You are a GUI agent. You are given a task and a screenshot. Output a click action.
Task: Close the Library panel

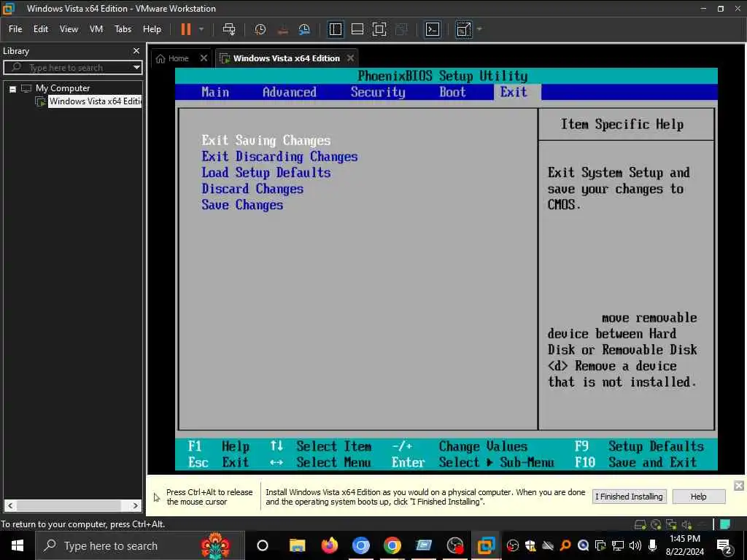pos(136,50)
